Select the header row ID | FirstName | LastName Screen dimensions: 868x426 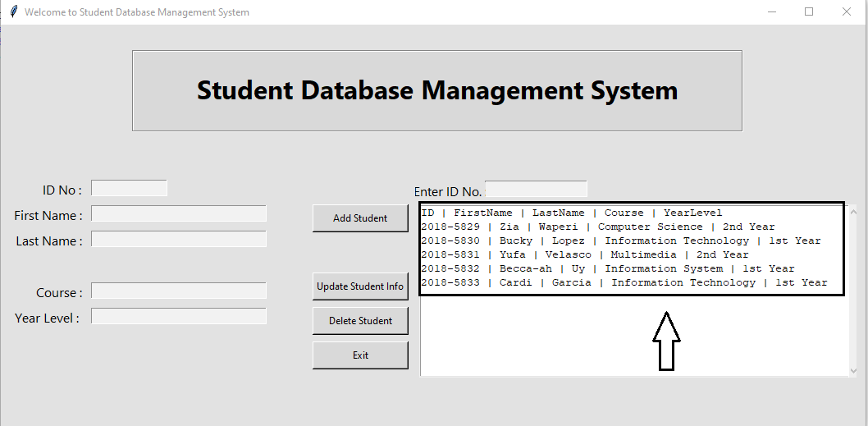(x=572, y=213)
